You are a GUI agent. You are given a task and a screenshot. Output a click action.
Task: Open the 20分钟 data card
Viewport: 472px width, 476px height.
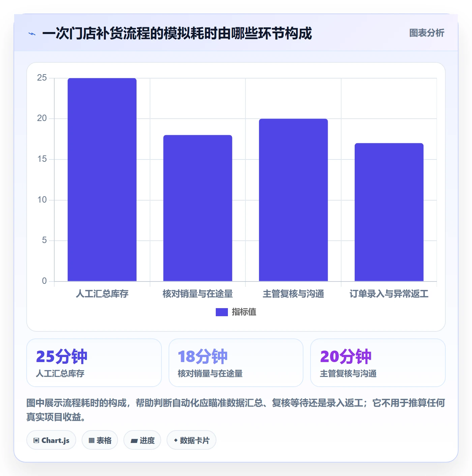378,363
